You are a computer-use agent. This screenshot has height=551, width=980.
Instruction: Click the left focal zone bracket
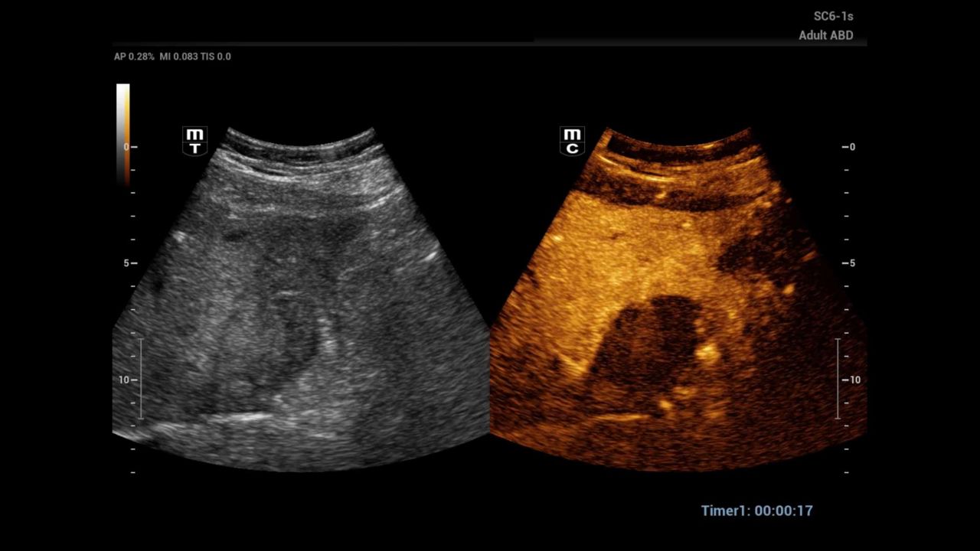[141, 378]
